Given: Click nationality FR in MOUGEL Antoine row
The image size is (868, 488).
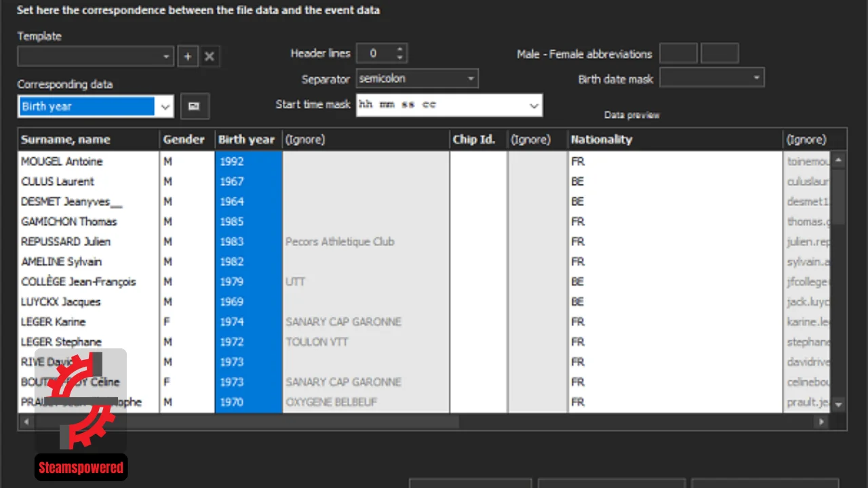Looking at the screenshot, I should (675, 161).
